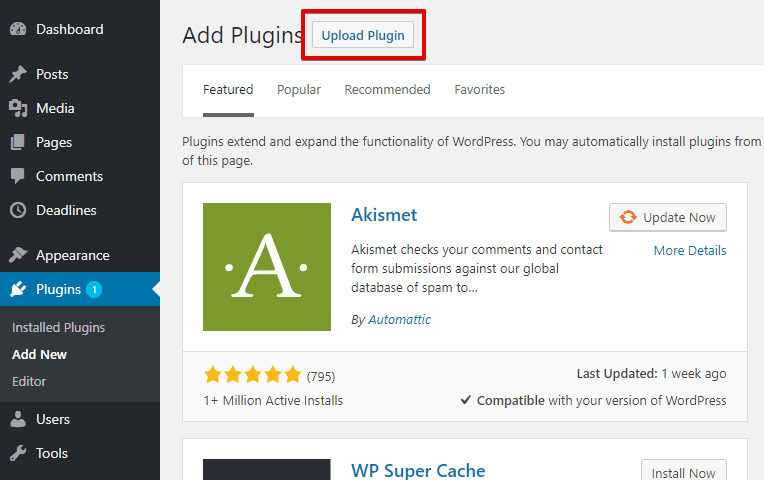
Task: Click the Pages icon in sidebar
Action: [x=18, y=143]
